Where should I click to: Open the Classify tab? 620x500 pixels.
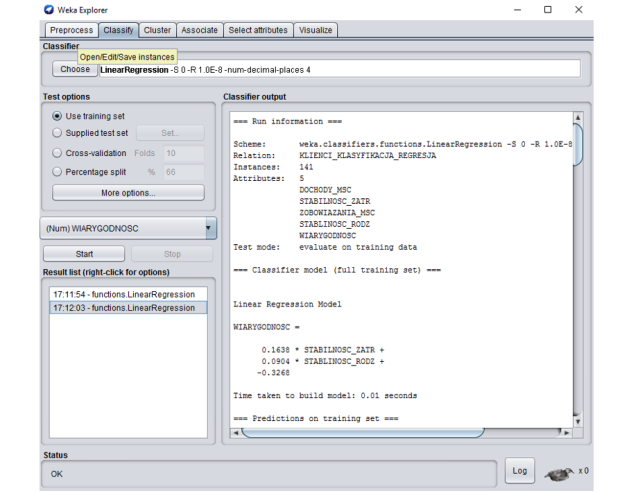pos(118,30)
